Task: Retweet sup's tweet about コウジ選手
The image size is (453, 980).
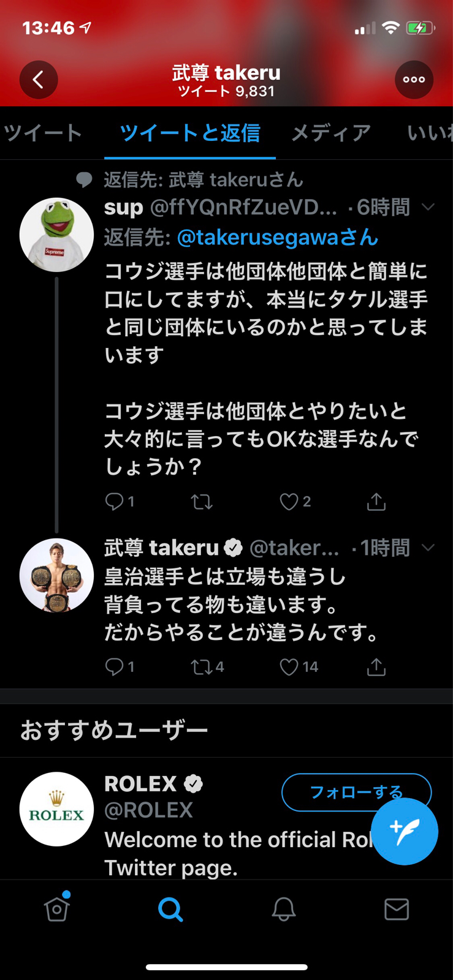Action: click(202, 502)
